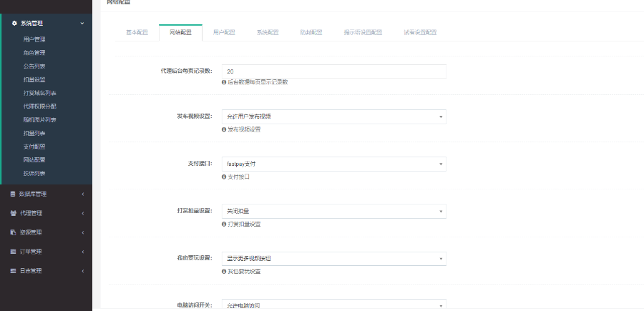Expand 日志管理 using its arrow
This screenshot has width=644, height=311.
pos(82,271)
